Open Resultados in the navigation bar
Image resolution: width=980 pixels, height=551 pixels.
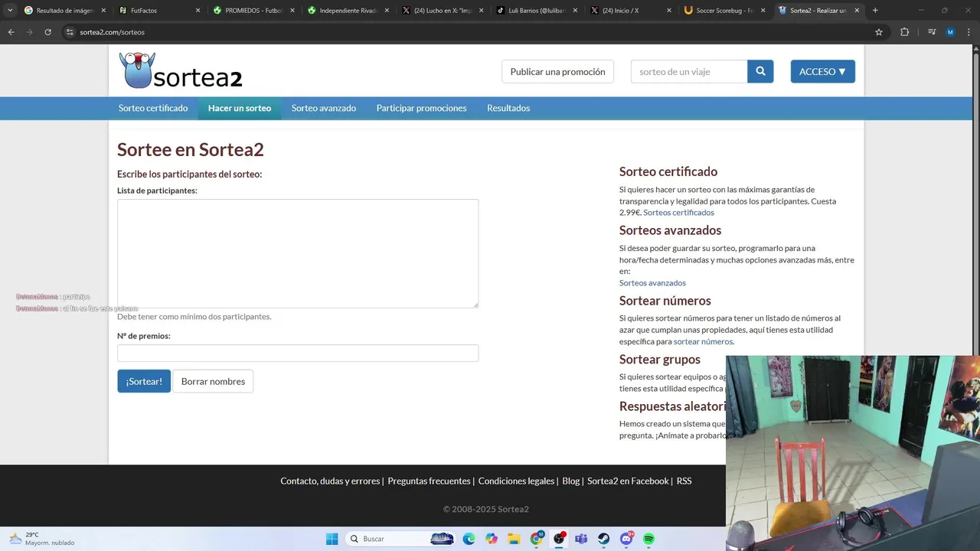[x=508, y=108]
